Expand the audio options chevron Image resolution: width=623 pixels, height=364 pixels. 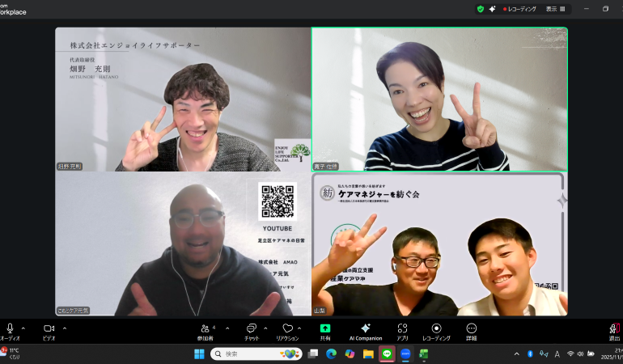pyautogui.click(x=23, y=328)
